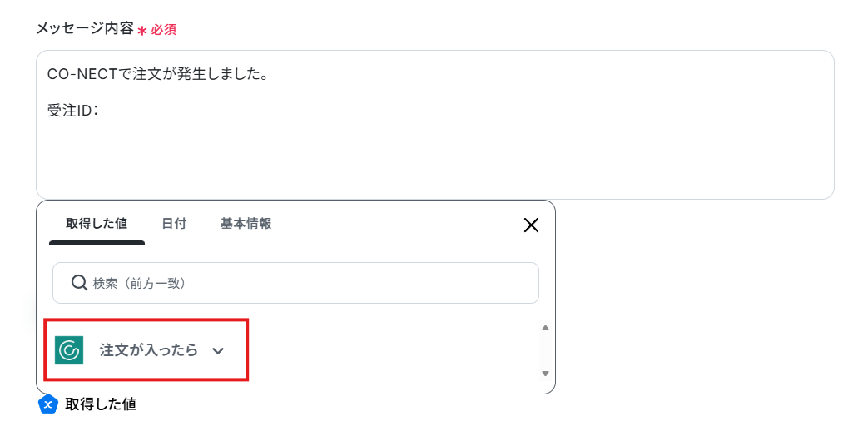The height and width of the screenshot is (426, 868).
Task: Close the value picker popup with X
Action: 531,225
